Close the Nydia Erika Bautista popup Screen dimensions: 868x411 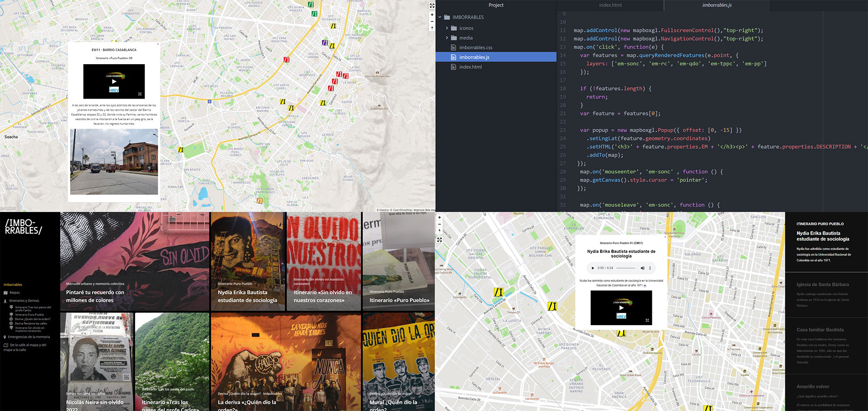tap(665, 237)
